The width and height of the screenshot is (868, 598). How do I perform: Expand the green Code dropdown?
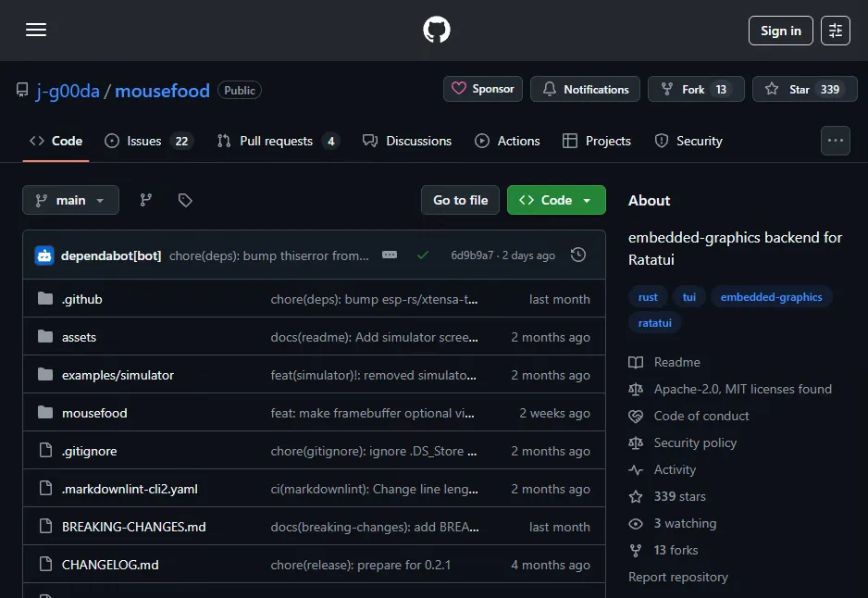point(556,199)
